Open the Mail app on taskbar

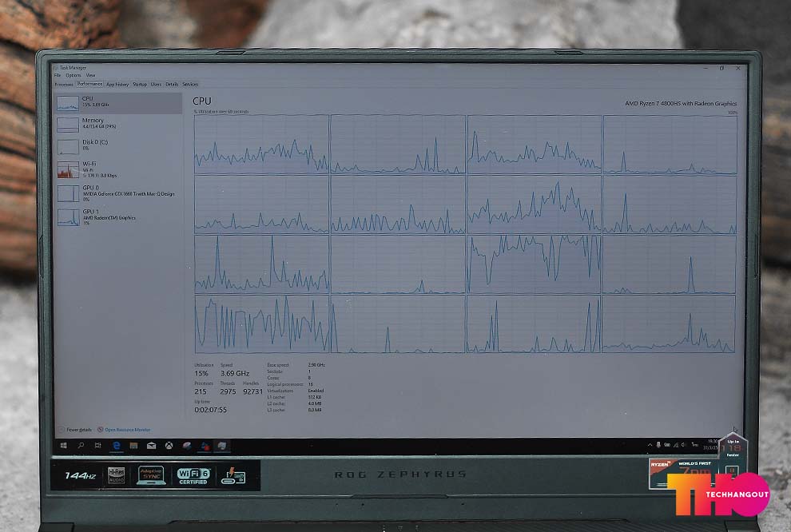pyautogui.click(x=151, y=446)
